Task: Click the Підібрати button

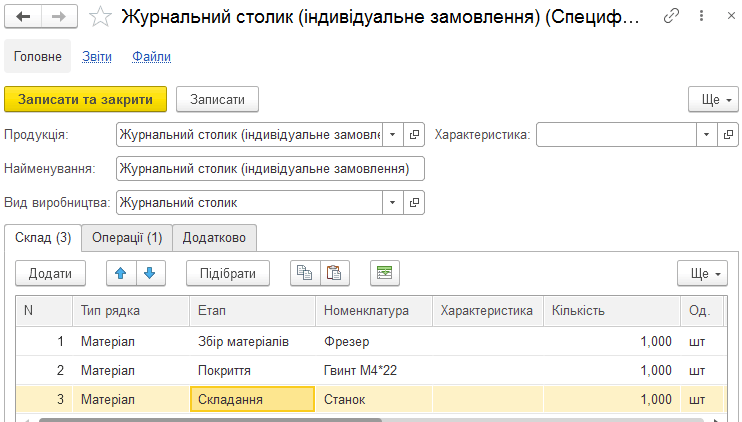Action: (x=228, y=273)
